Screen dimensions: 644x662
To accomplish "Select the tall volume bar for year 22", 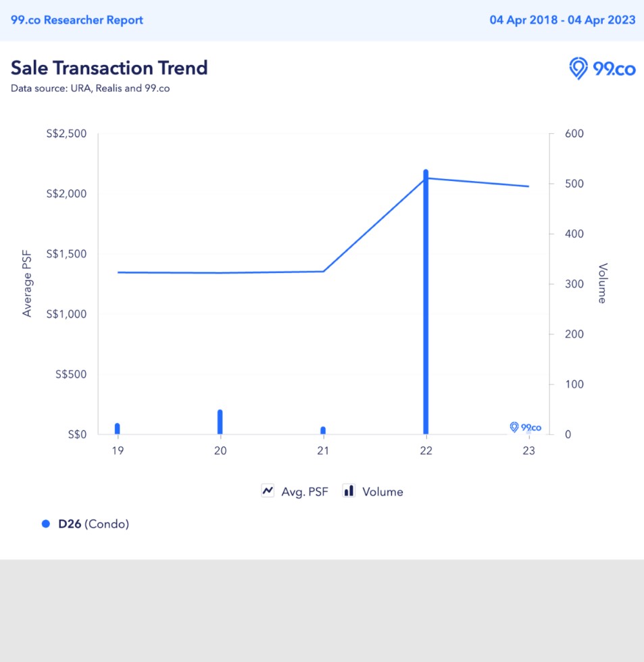I will 426,304.
